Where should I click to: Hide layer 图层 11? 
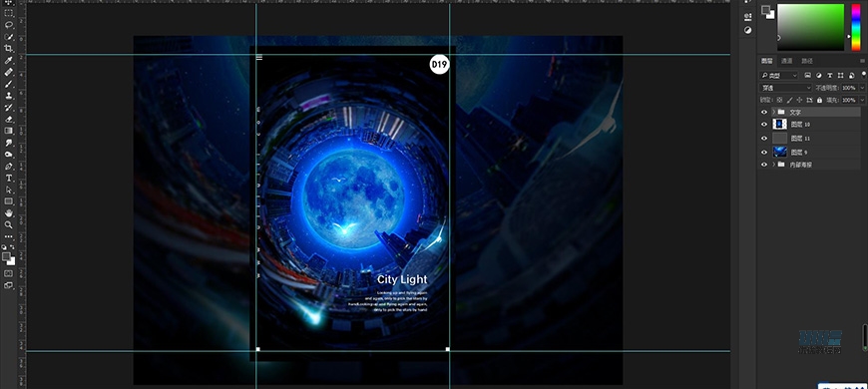764,139
